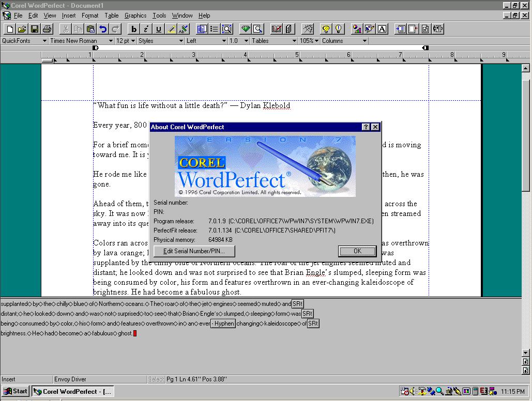Click the speaker volume tray icon
This screenshot has height=401, width=532.
tap(412, 392)
